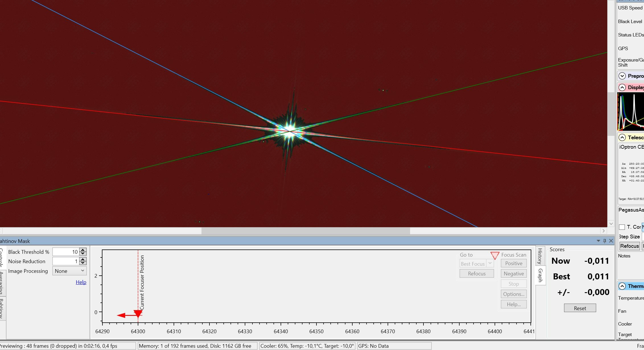Click the 'Black Level' label
Screen dimensions: 644x350
tap(630, 22)
